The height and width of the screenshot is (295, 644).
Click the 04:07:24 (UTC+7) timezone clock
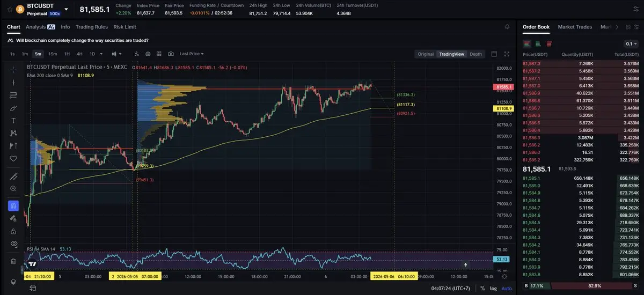point(451,288)
